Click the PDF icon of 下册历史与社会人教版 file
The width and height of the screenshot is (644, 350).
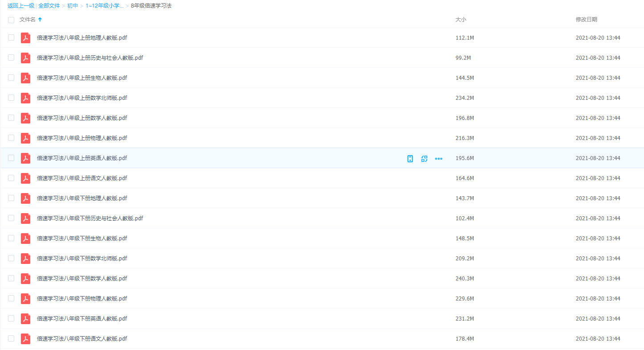pyautogui.click(x=26, y=218)
